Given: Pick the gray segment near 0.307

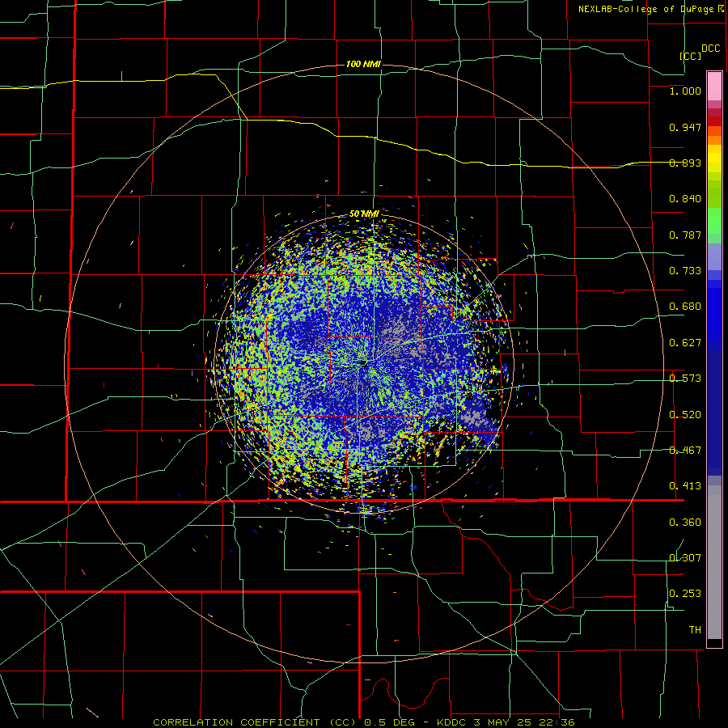Looking at the screenshot, I should [x=714, y=562].
